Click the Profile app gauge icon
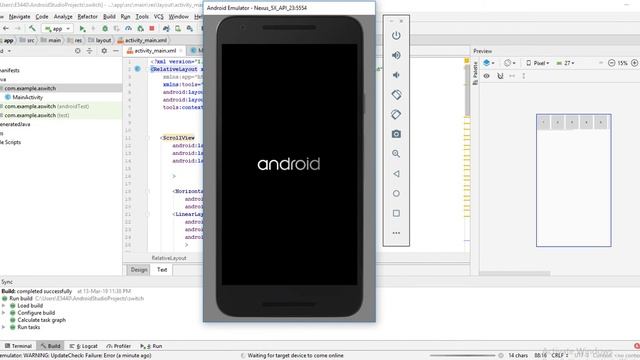640x360 pixels. 128,29
